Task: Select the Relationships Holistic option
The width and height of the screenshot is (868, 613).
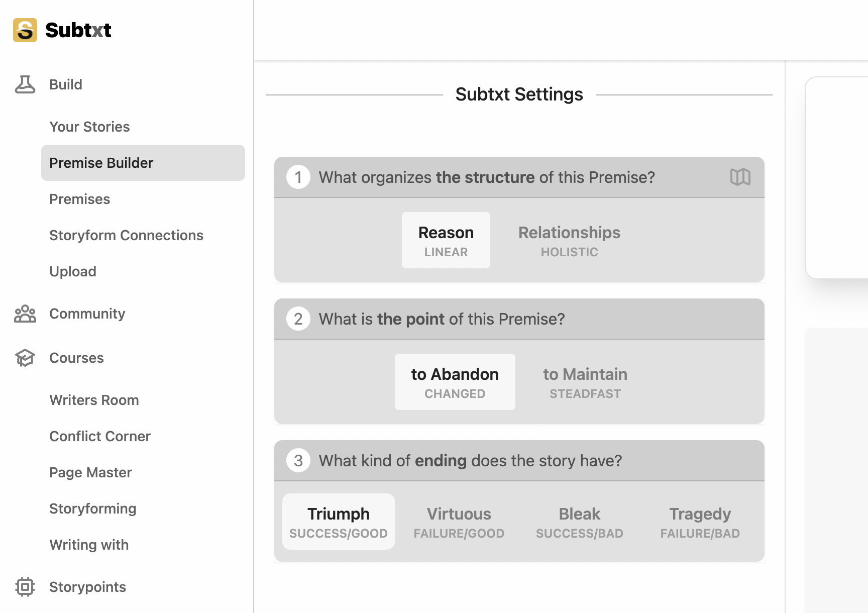Action: pyautogui.click(x=569, y=240)
